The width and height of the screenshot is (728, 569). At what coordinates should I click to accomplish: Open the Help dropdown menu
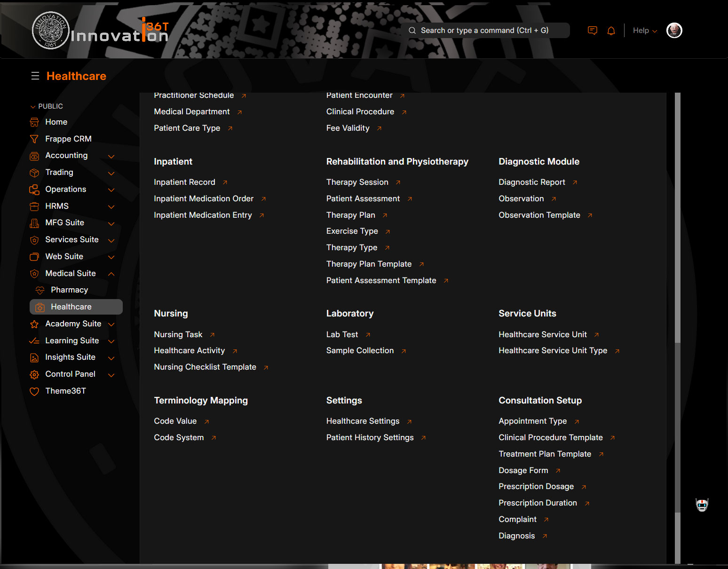tap(644, 31)
